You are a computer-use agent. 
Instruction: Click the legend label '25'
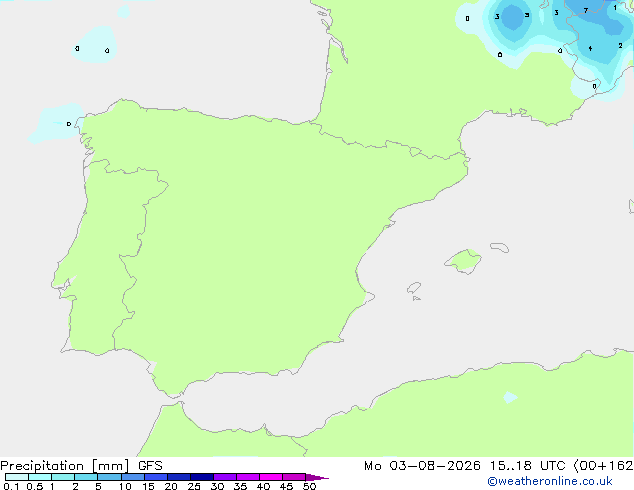click(194, 486)
